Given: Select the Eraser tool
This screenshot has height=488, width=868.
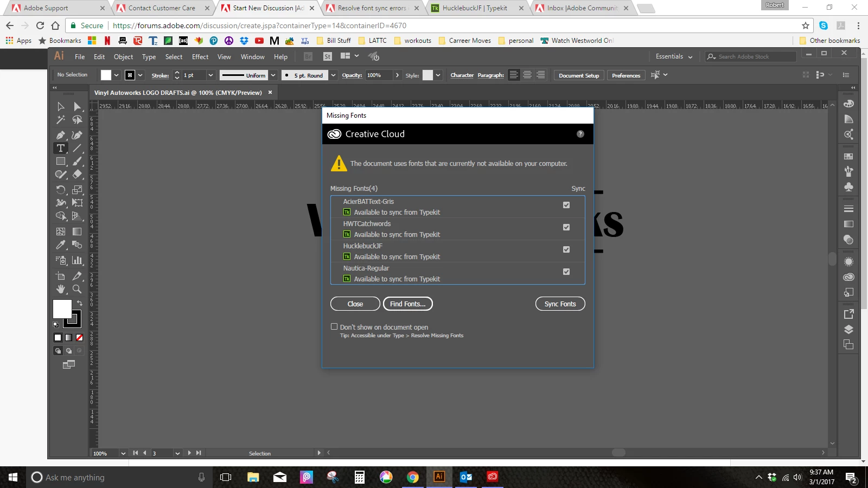Looking at the screenshot, I should [x=78, y=175].
